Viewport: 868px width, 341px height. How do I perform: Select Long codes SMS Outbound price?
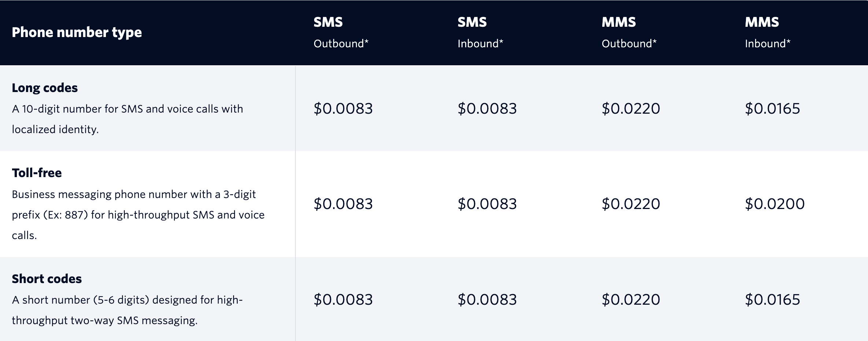click(343, 109)
